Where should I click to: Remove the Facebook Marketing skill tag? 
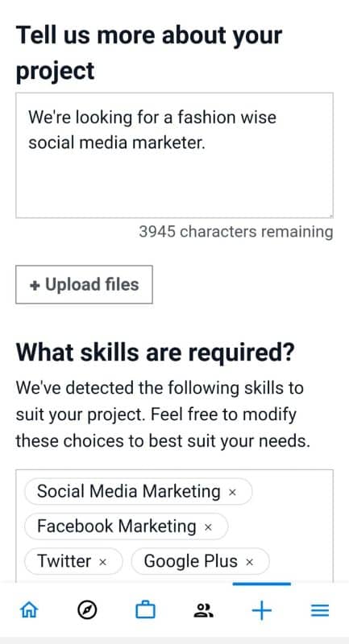tap(208, 527)
